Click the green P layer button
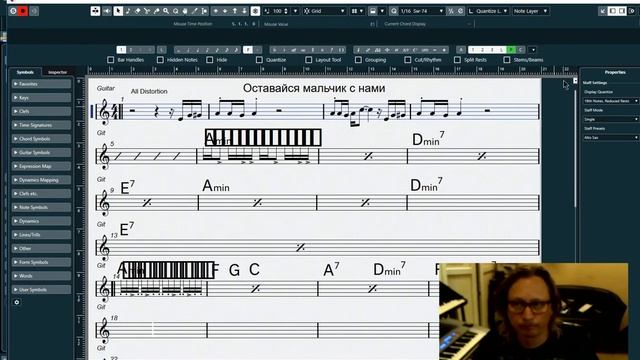 [511, 50]
